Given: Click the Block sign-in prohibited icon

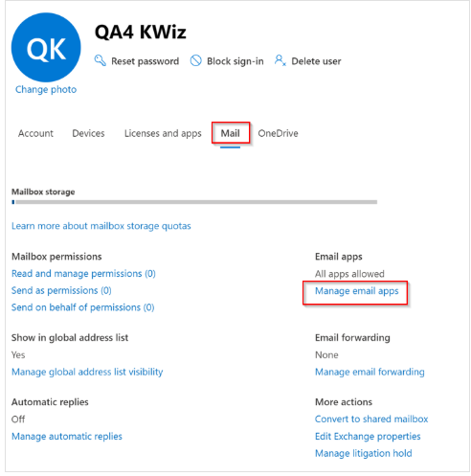Looking at the screenshot, I should tap(196, 60).
